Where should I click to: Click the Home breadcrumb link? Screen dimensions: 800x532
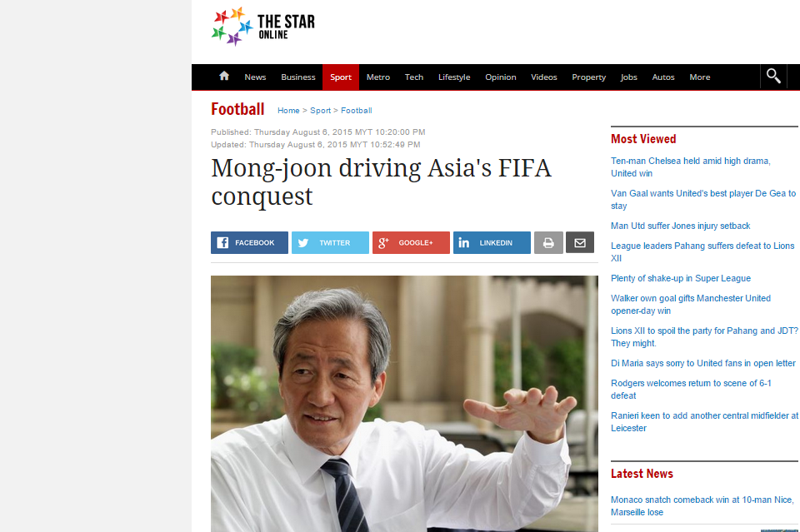pos(288,111)
